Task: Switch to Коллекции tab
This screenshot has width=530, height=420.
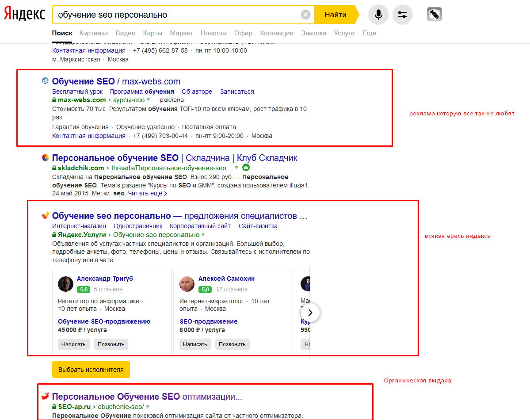Action: 277,33
